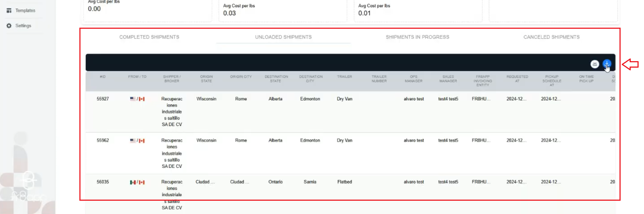The image size is (644, 214).
Task: Click the Shipper / Broker column header
Action: (x=172, y=79)
